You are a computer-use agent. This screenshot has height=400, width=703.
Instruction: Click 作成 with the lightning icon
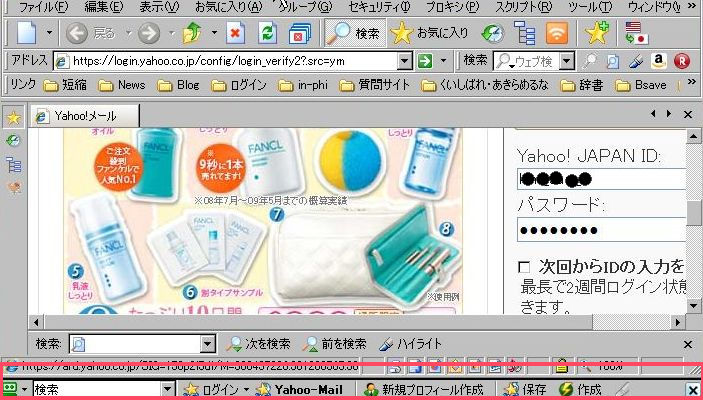click(580, 389)
